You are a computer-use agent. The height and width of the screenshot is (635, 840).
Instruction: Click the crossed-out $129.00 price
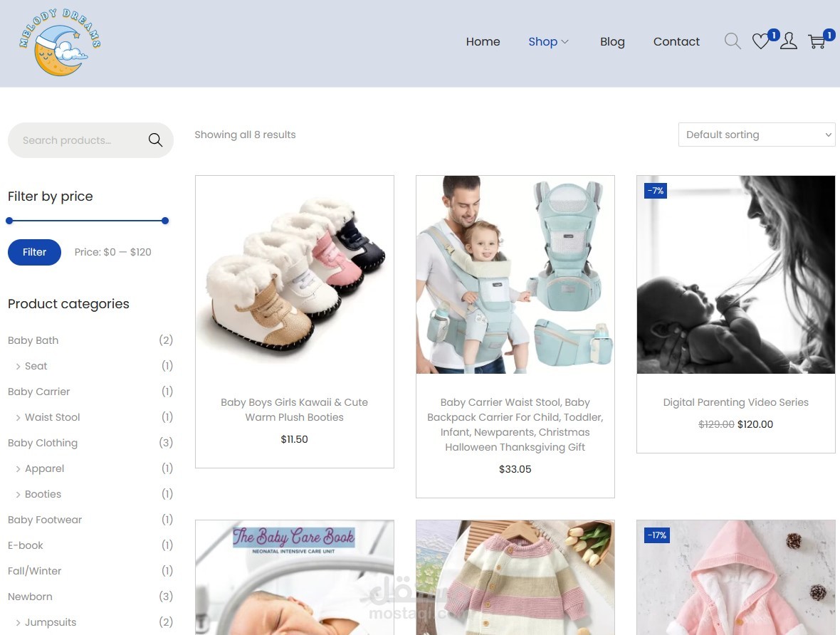click(x=716, y=424)
